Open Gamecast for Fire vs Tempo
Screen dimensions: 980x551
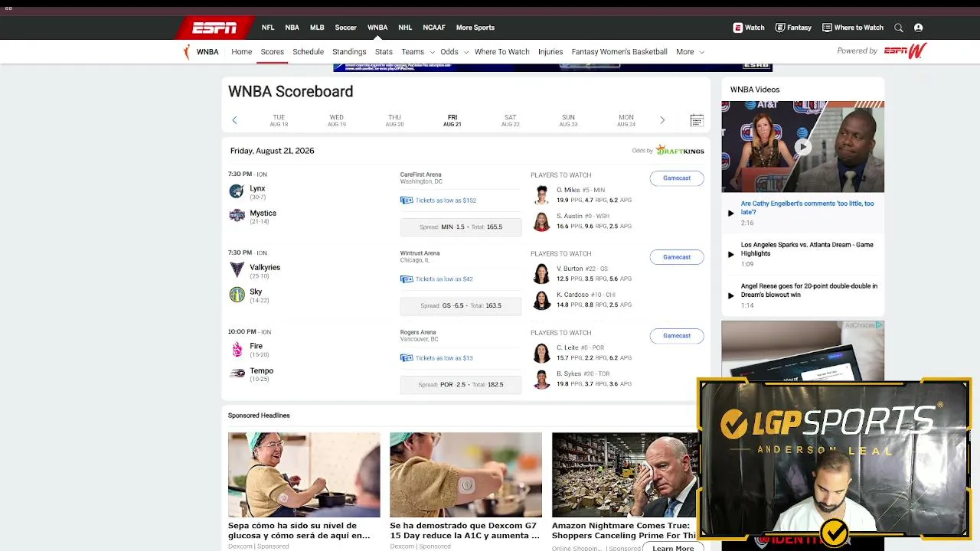point(677,336)
